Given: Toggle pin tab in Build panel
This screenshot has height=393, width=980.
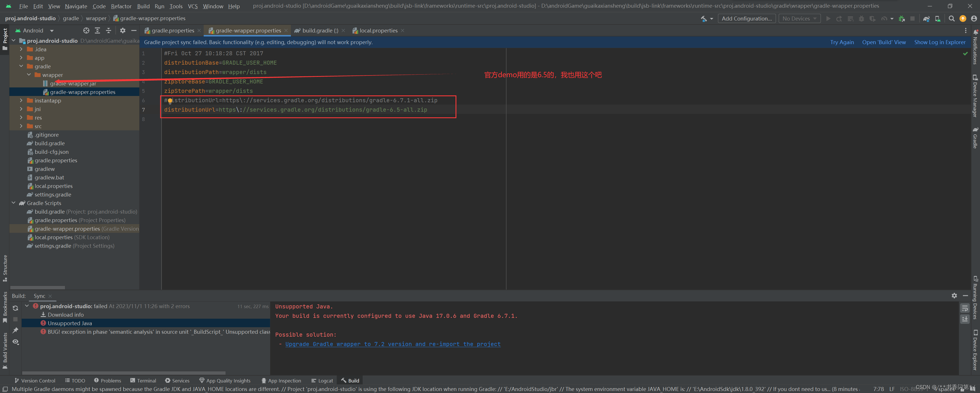Looking at the screenshot, I should [15, 330].
